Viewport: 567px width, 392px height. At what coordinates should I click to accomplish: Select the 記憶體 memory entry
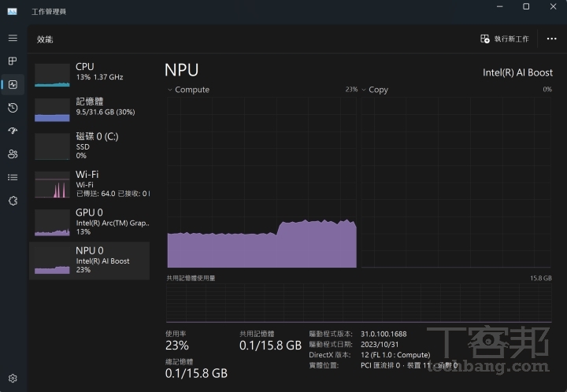(89, 109)
